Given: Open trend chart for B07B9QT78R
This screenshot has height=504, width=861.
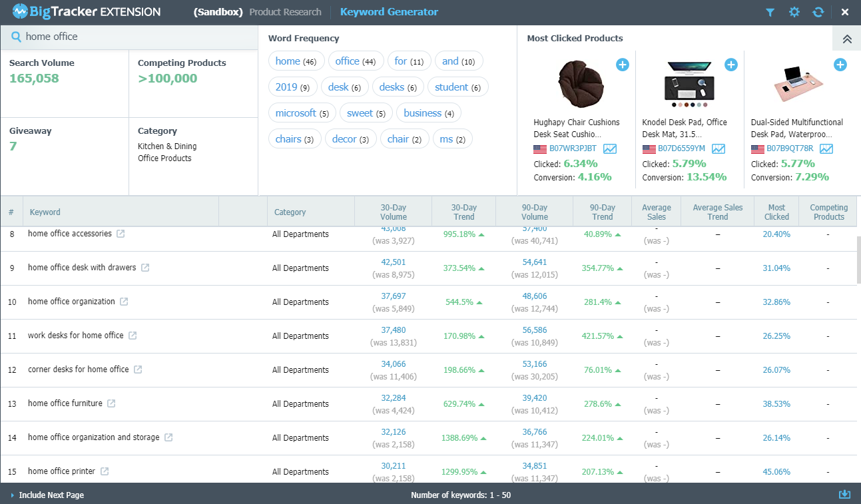Looking at the screenshot, I should [827, 149].
